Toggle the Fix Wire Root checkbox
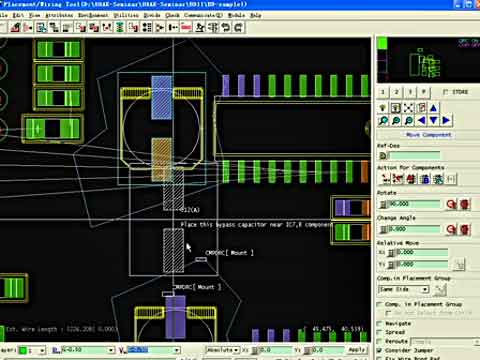 pos(379,358)
